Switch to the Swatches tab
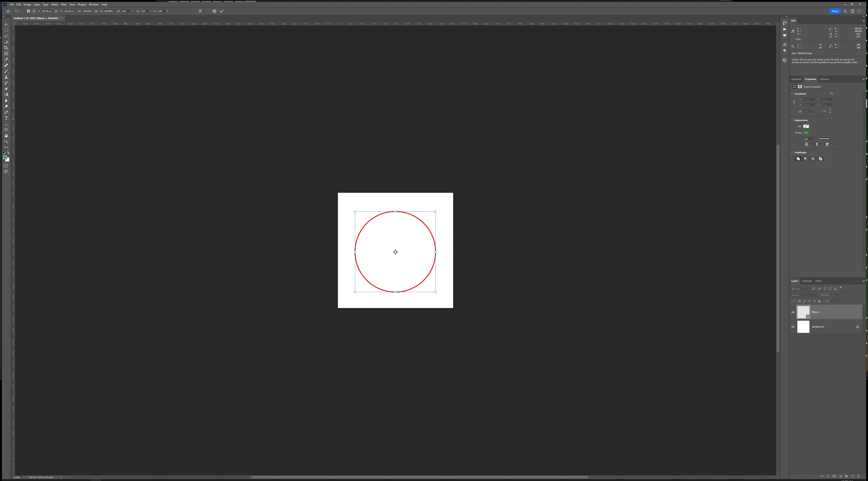Viewport: 868px width, 481px height. pyautogui.click(x=796, y=79)
